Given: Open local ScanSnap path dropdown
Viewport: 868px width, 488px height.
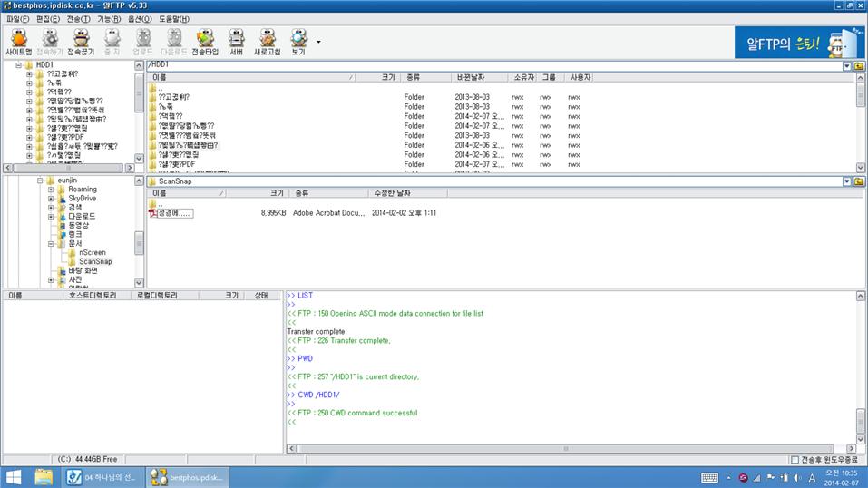Looking at the screenshot, I should 847,181.
